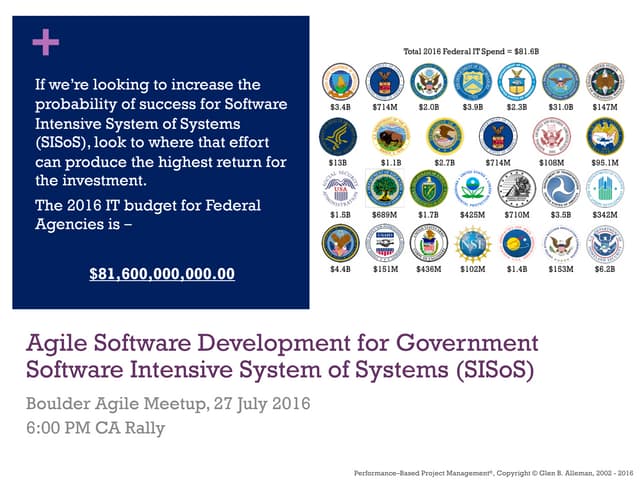Select the '$31.0B' amount label
The width and height of the screenshot is (640, 480).
[561, 107]
